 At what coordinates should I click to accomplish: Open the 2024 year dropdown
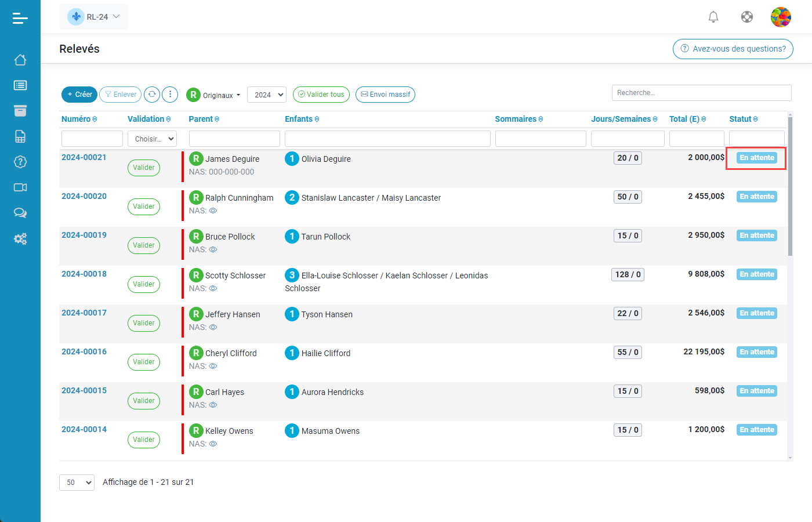(x=267, y=95)
